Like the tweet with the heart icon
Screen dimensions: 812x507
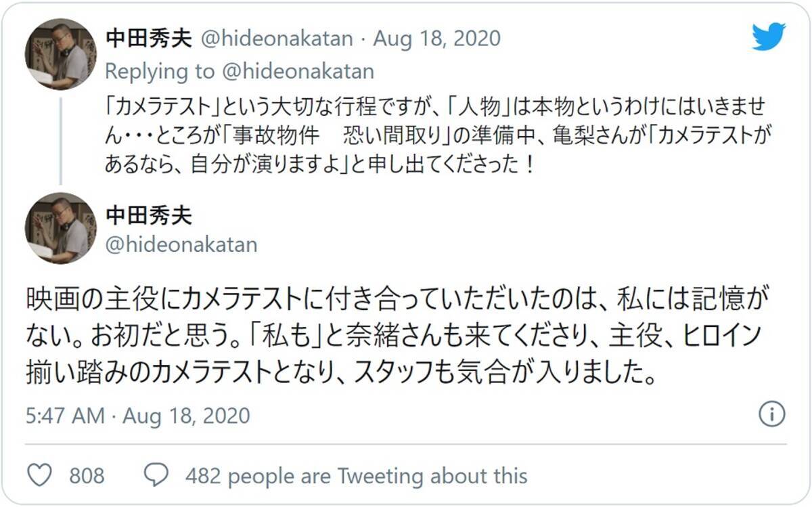[41, 475]
